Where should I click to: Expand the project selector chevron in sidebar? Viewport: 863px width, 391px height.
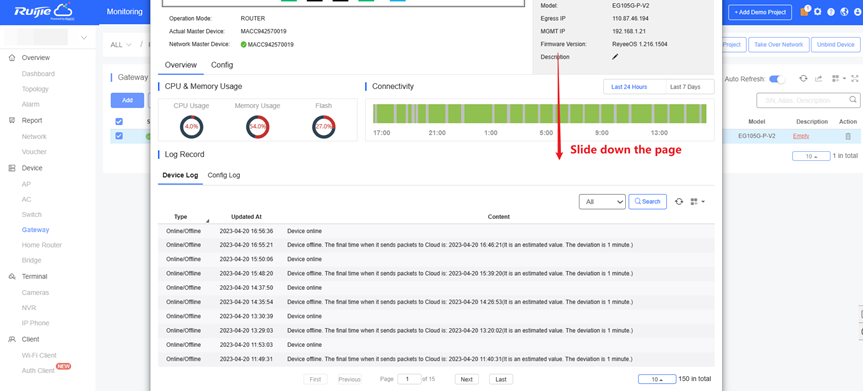point(84,37)
